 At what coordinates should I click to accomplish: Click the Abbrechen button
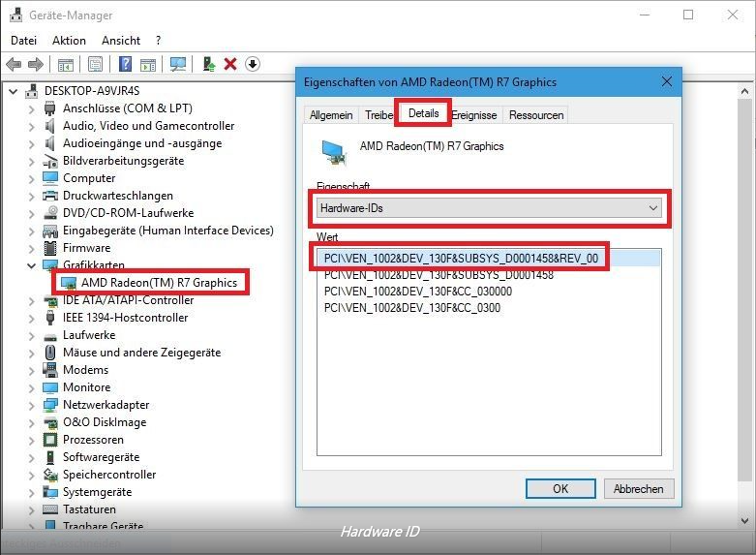pyautogui.click(x=638, y=488)
